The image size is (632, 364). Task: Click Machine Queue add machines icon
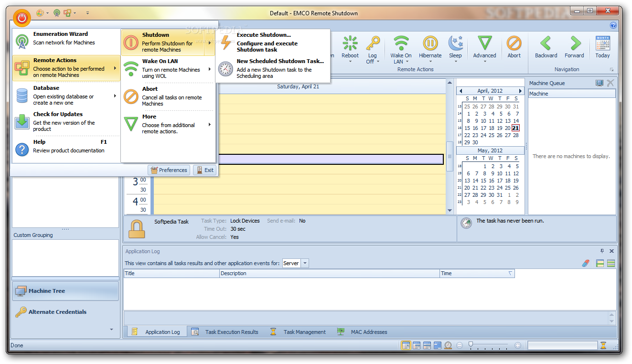coord(600,83)
